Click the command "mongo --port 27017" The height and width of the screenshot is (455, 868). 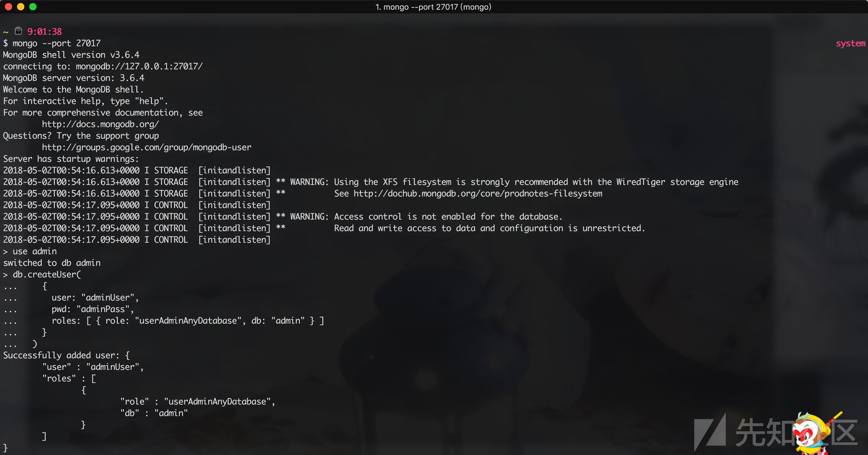57,43
